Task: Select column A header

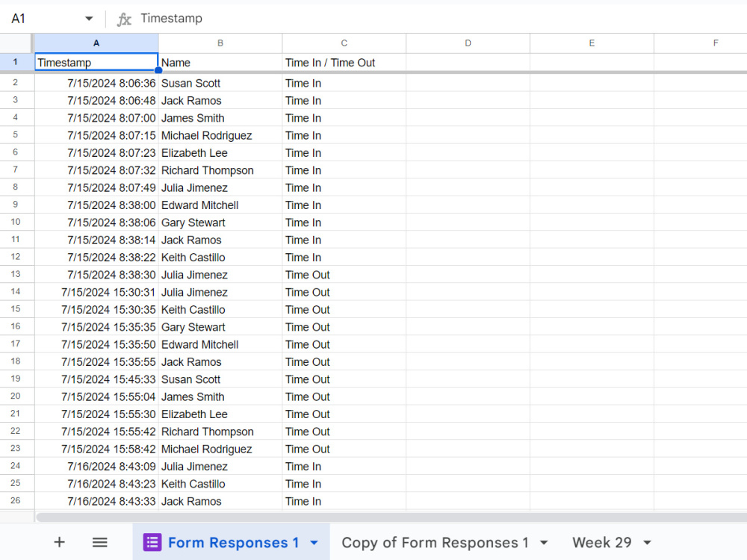Action: click(96, 43)
